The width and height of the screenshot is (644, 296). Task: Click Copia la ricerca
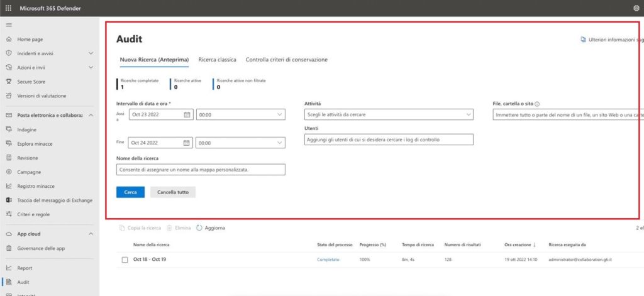(140, 228)
